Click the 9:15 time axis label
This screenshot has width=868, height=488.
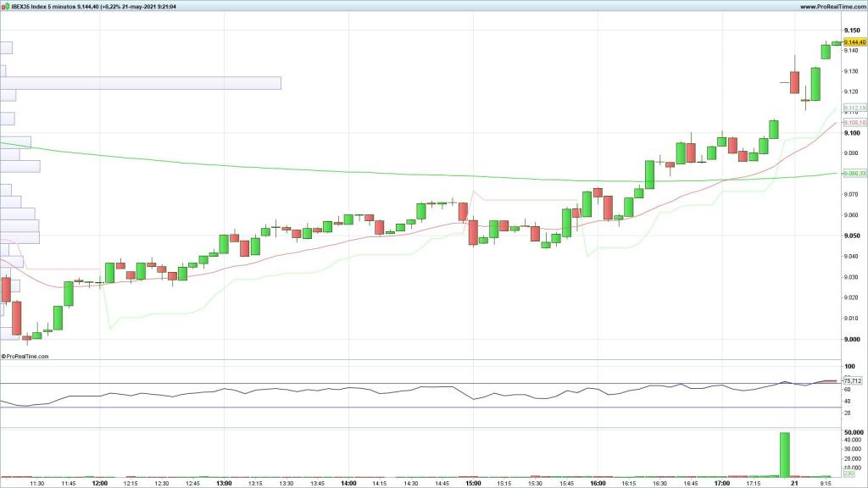click(826, 484)
